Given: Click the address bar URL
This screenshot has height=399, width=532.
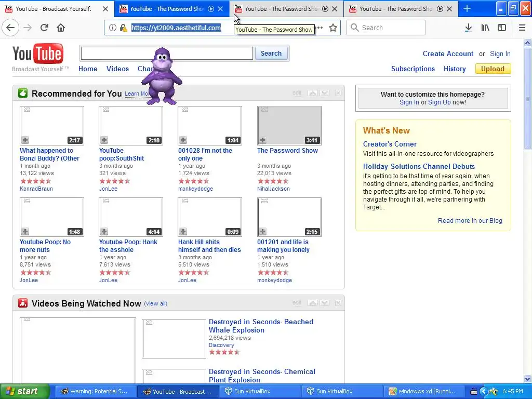Looking at the screenshot, I should 176,28.
